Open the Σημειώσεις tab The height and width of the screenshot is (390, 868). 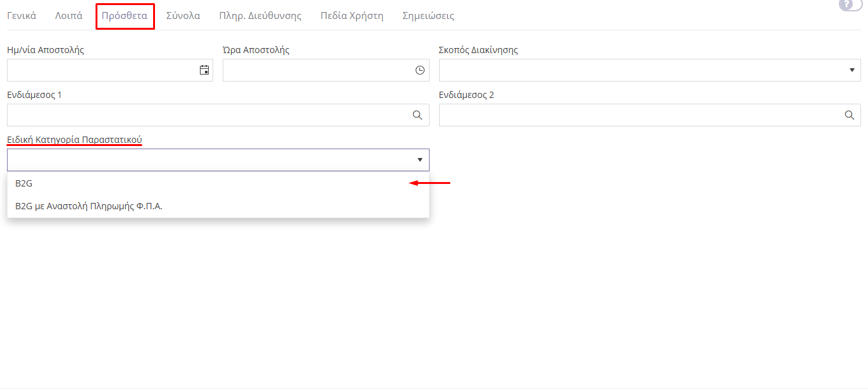click(x=428, y=16)
